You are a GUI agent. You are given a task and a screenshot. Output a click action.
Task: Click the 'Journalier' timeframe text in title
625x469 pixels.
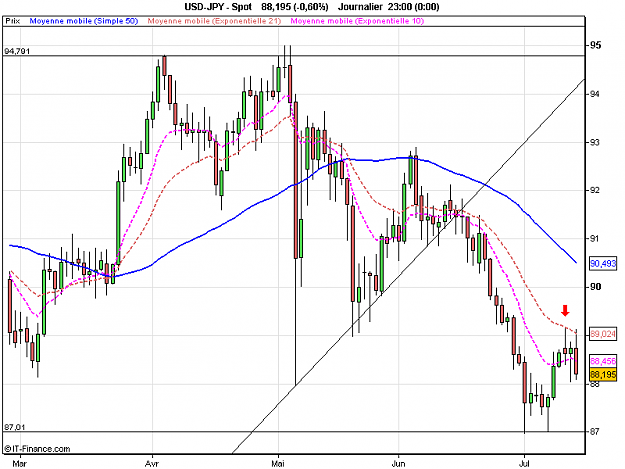coord(360,7)
